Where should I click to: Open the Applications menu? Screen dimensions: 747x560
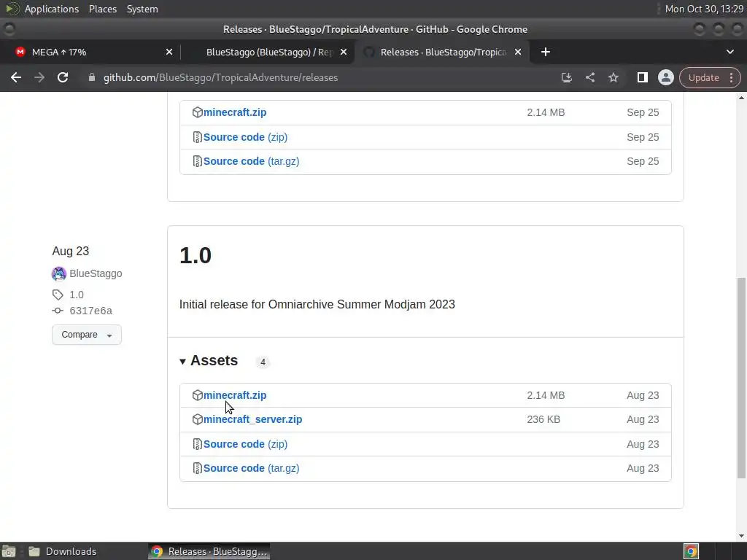[x=52, y=9]
